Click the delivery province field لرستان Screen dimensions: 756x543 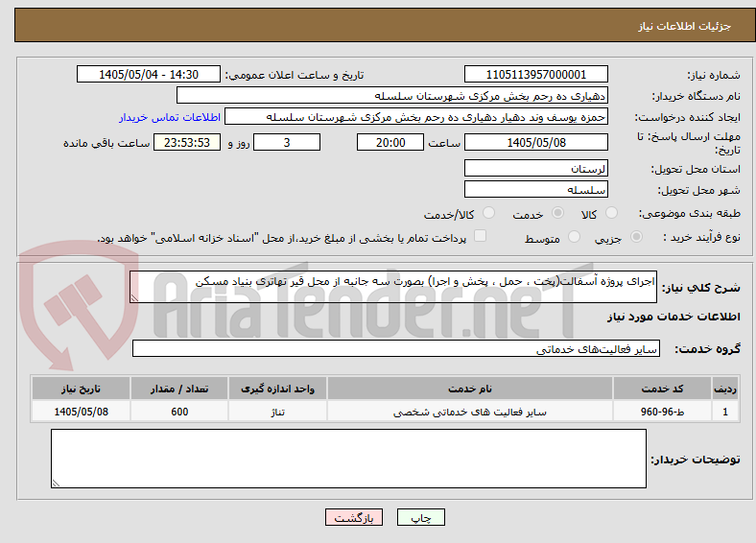coord(536,168)
